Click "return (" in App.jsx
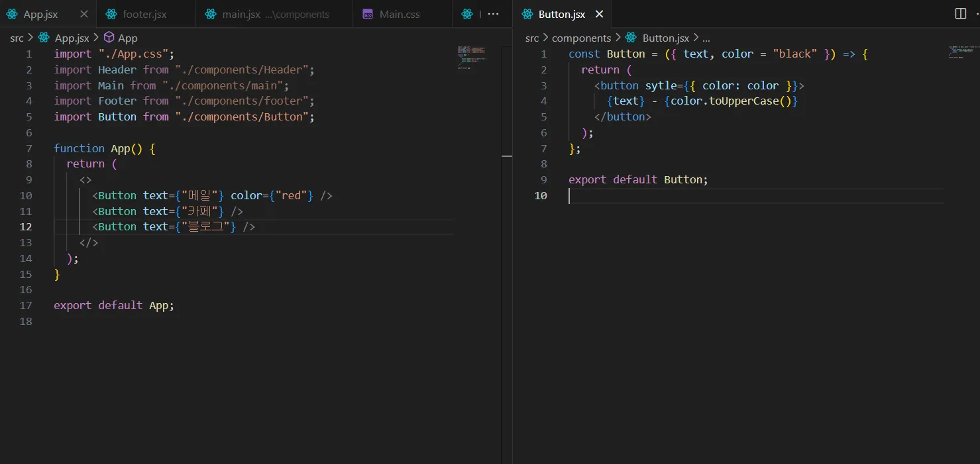This screenshot has width=980, height=464. 91,163
